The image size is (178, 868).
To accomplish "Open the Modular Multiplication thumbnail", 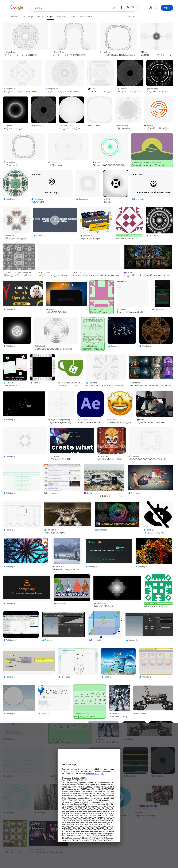I will 117,514.
